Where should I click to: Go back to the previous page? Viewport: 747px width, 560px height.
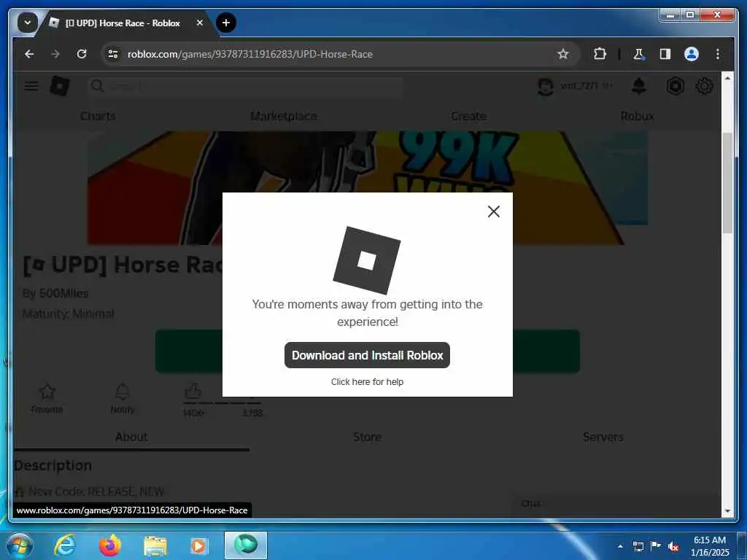coord(29,54)
